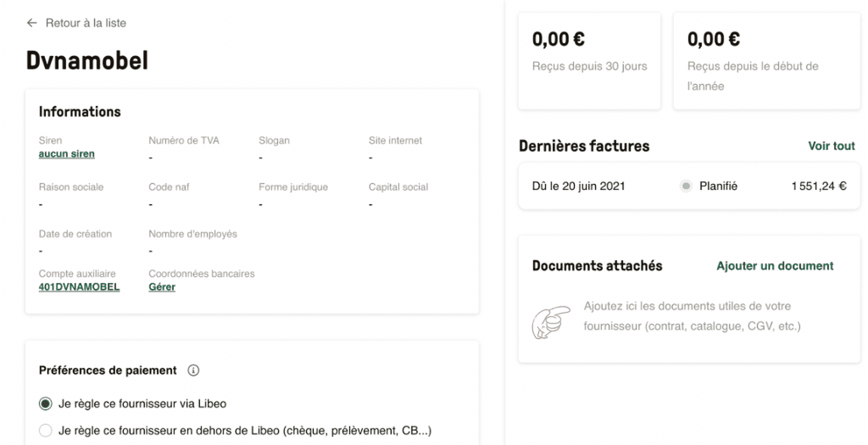The height and width of the screenshot is (445, 868).
Task: Click the Planifié status label
Action: tap(718, 186)
